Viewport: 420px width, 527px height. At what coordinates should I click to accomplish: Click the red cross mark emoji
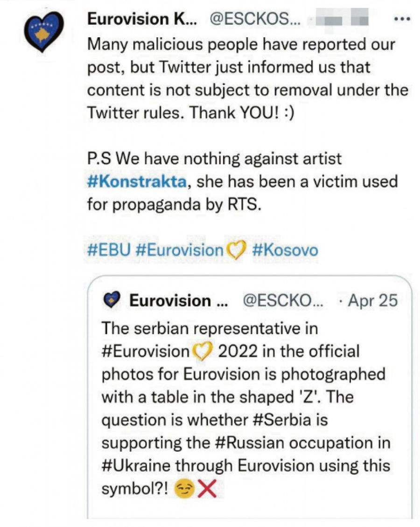click(208, 489)
